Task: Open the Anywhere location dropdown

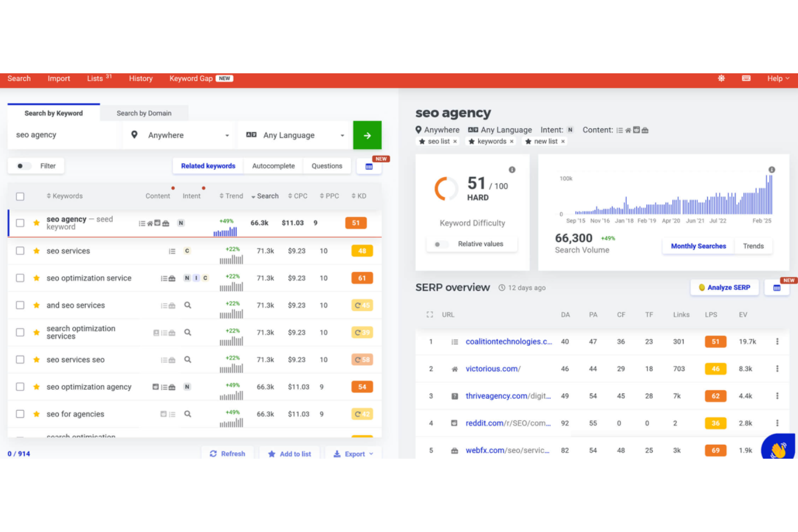Action: click(x=178, y=135)
